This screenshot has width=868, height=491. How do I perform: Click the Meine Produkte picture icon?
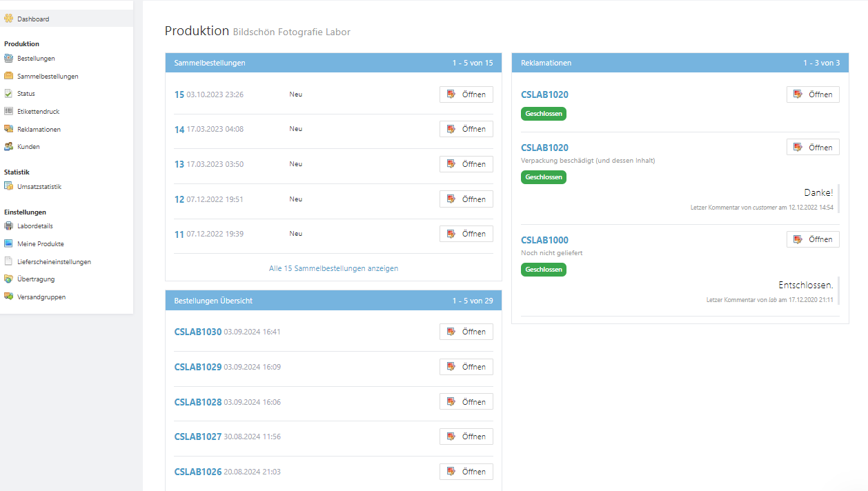[8, 243]
